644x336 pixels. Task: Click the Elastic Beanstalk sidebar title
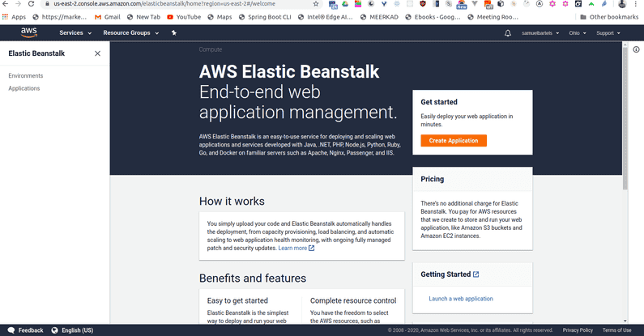coord(36,53)
